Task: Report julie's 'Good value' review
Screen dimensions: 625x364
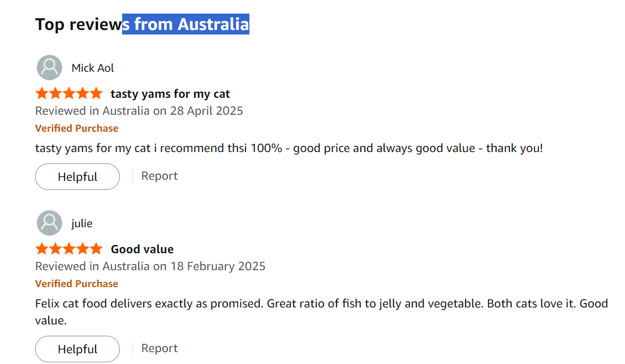Action: click(160, 349)
